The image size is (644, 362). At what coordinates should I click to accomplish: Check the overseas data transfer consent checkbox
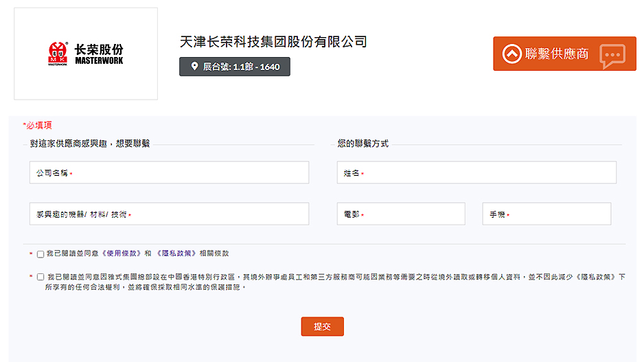(x=41, y=277)
